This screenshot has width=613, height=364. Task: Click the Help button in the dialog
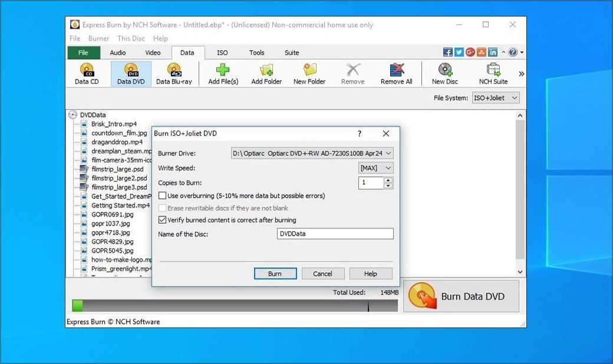(371, 274)
